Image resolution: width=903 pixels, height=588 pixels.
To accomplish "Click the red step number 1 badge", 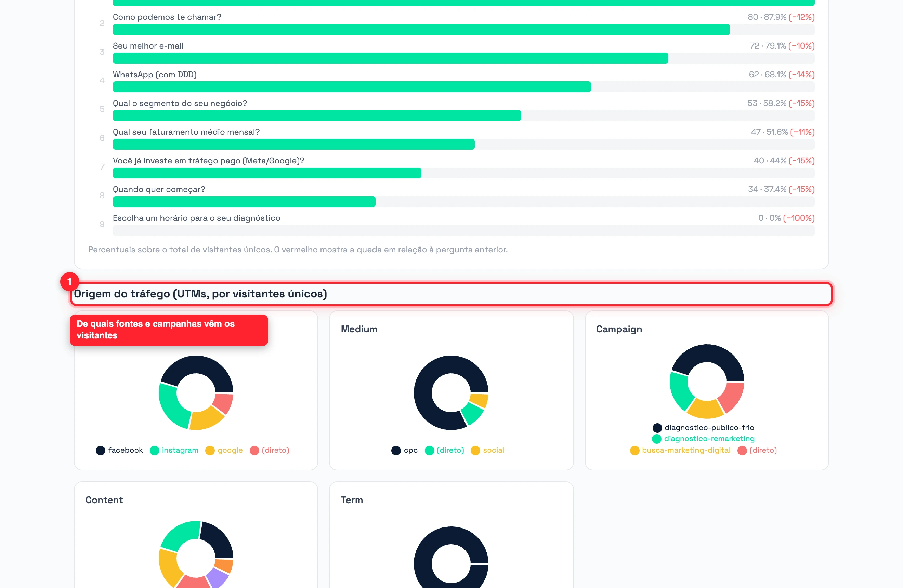I will (69, 282).
